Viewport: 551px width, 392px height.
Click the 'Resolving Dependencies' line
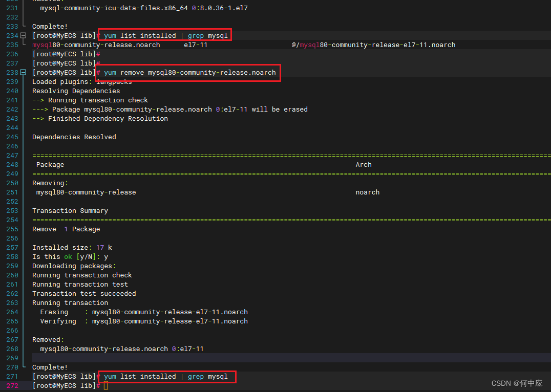click(76, 91)
